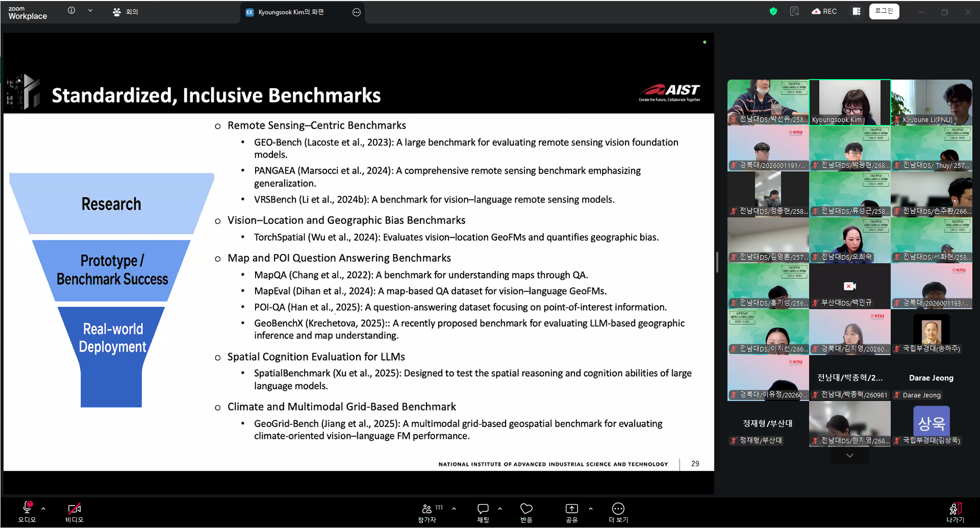
Task: Turn on camera with the 비디오 icon
Action: pos(74,512)
